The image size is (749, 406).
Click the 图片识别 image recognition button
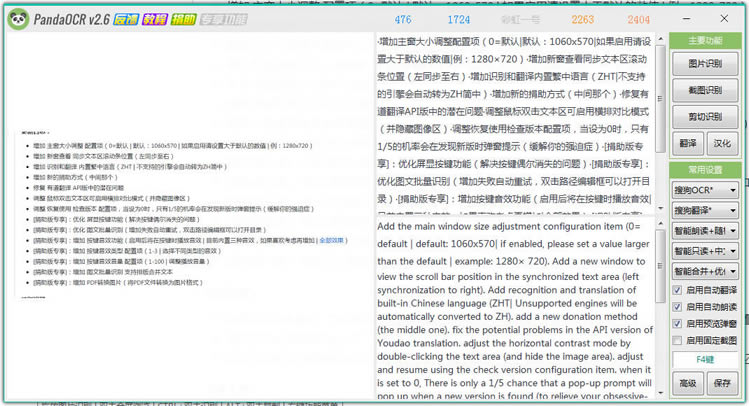pos(705,64)
